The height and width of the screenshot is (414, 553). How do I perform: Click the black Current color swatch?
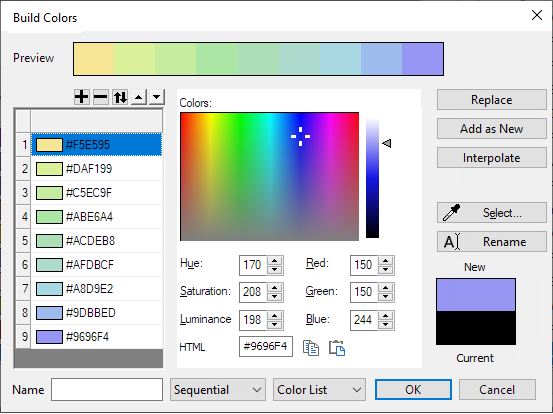(x=476, y=328)
